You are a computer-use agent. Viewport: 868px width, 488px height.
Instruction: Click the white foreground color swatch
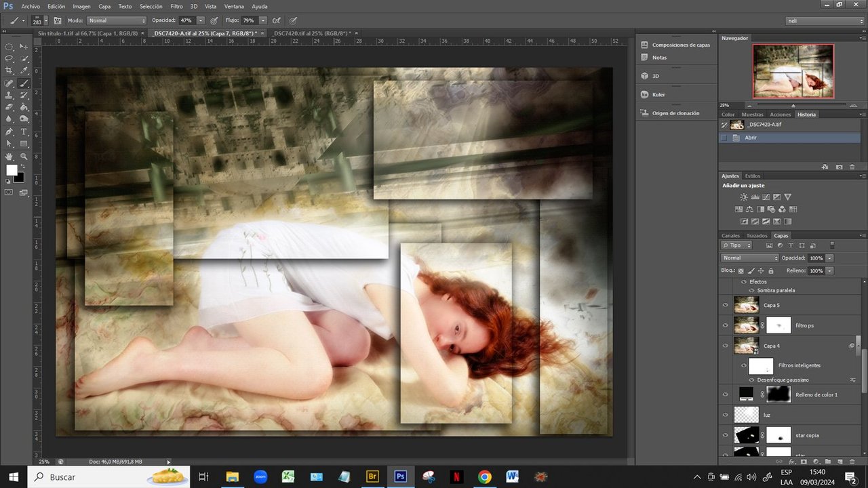pyautogui.click(x=12, y=170)
